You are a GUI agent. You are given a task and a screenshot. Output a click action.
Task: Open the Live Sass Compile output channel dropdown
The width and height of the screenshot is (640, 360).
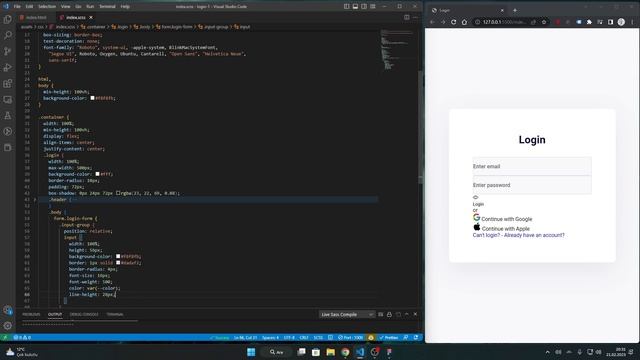tap(347, 314)
